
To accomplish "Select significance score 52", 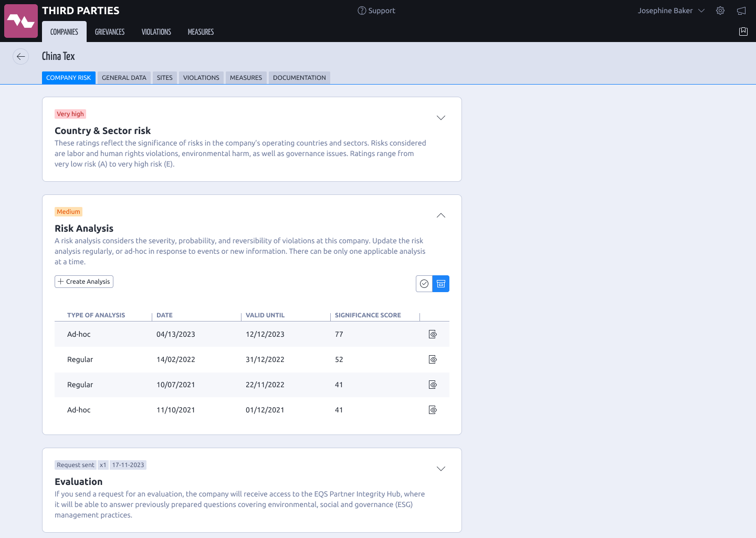I will (x=339, y=359).
